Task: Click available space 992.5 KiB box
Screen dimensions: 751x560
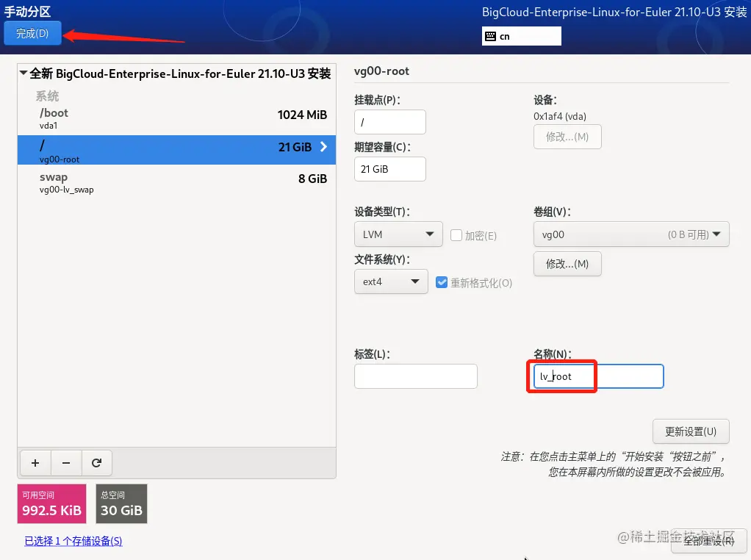Action: (x=51, y=503)
